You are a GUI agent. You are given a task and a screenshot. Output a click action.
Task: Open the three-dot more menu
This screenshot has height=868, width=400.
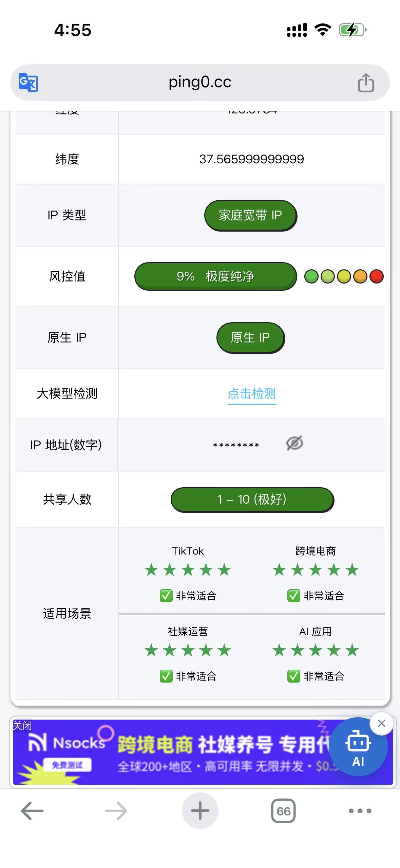(360, 811)
